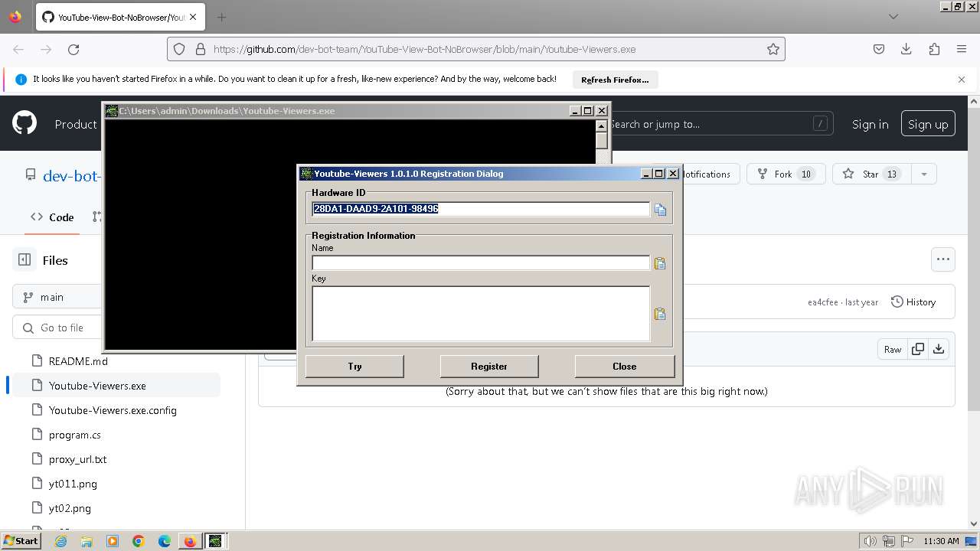Close the YouTube-View-Bot browser tab
This screenshot has width=980, height=551.
[194, 17]
